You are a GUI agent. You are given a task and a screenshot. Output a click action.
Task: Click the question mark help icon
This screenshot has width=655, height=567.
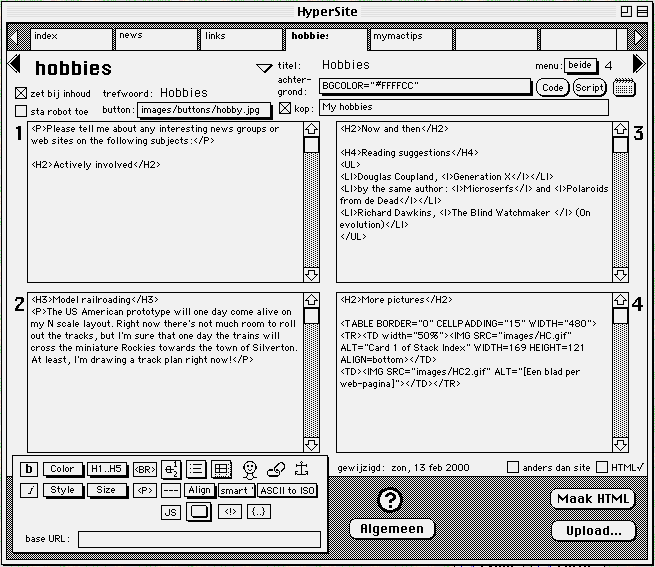point(390,500)
